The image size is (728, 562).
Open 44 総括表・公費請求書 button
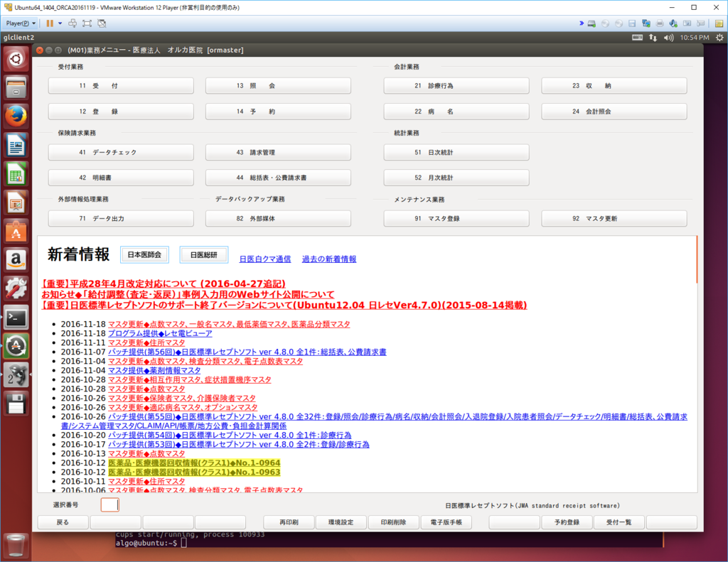coord(278,178)
